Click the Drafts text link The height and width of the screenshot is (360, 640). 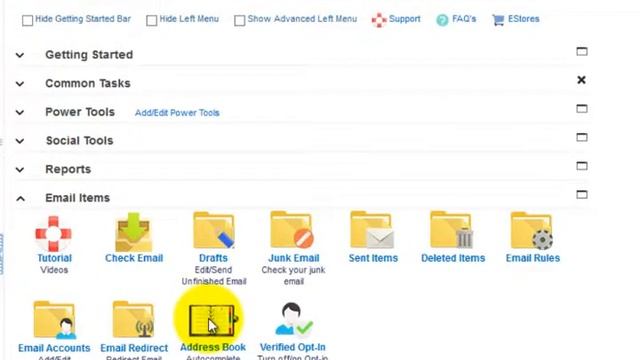(213, 258)
